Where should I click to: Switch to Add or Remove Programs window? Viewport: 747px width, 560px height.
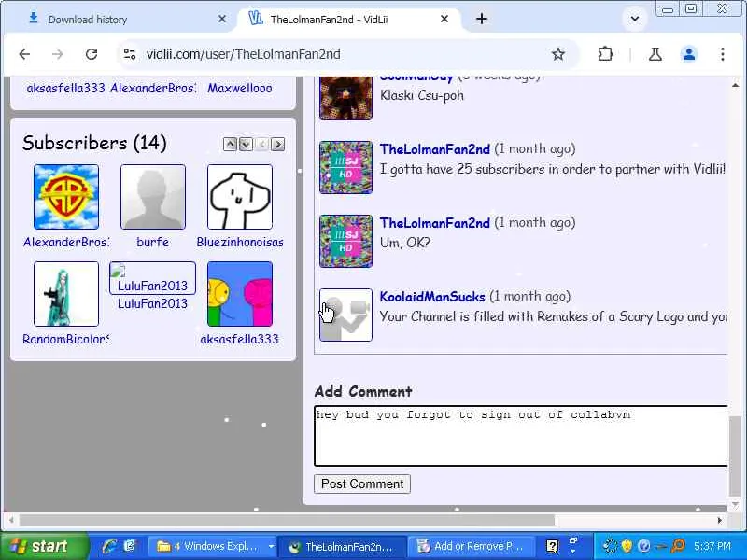pos(471,546)
